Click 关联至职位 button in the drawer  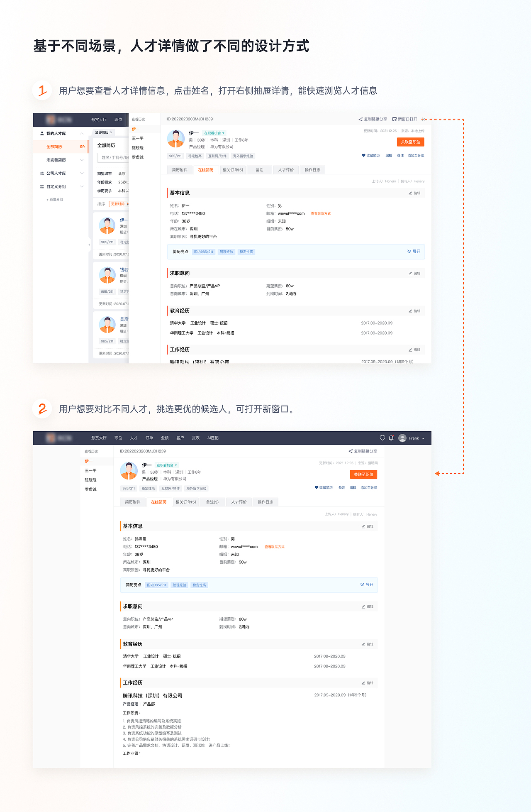tap(410, 142)
